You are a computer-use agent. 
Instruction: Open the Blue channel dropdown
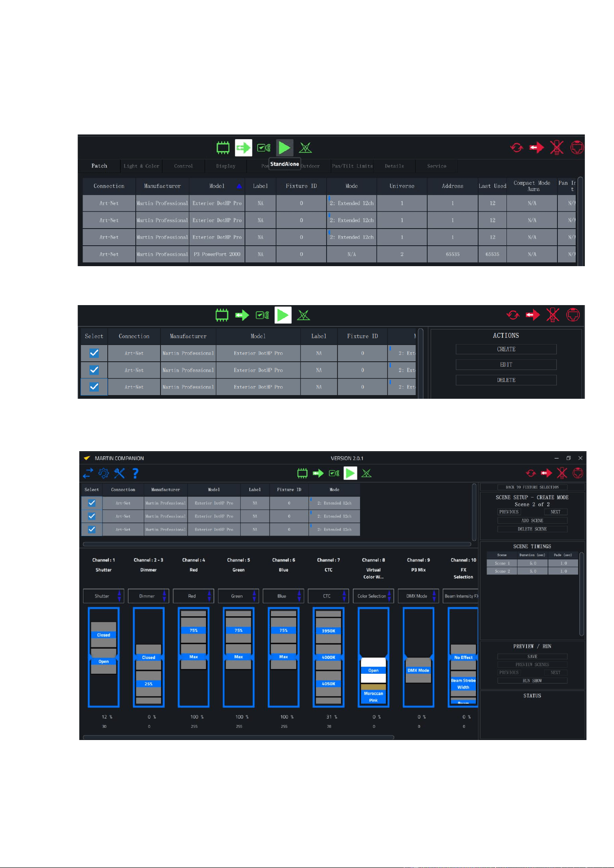point(283,596)
